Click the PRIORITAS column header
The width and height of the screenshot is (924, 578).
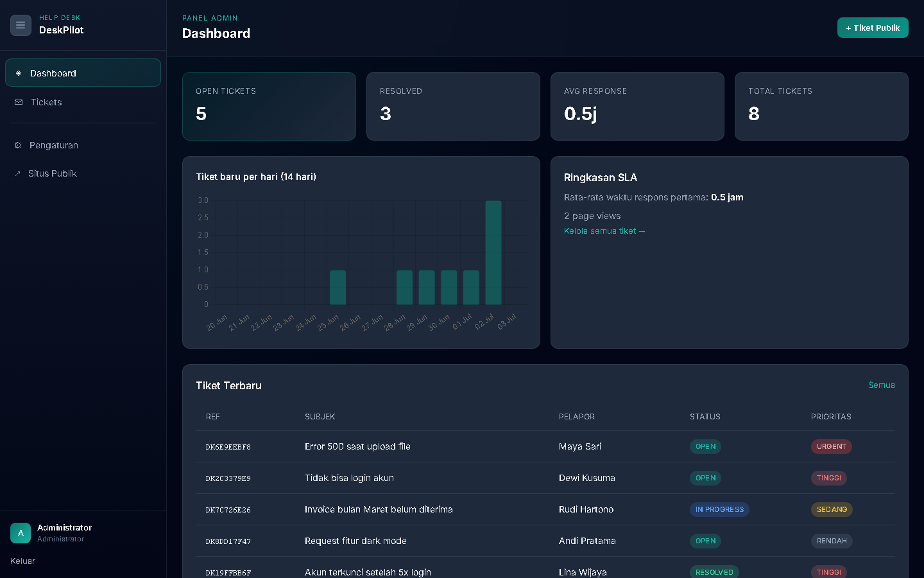831,417
